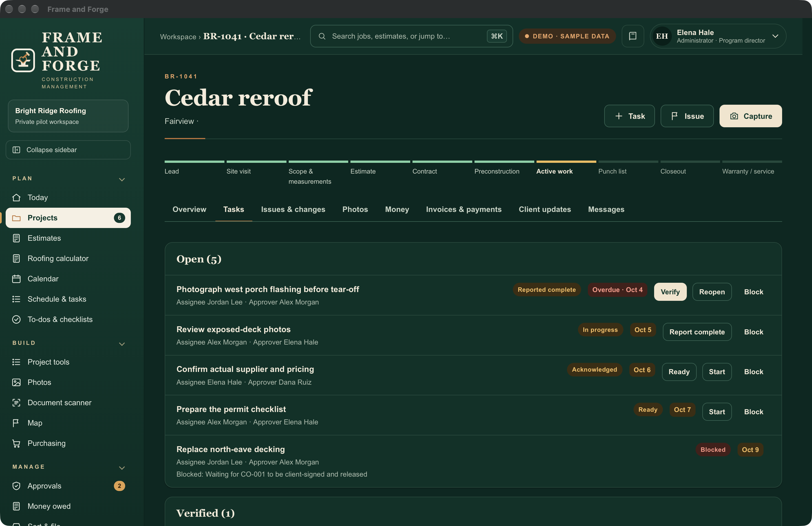The width and height of the screenshot is (812, 526).
Task: Click the Frame and Forge logo icon
Action: click(x=23, y=60)
